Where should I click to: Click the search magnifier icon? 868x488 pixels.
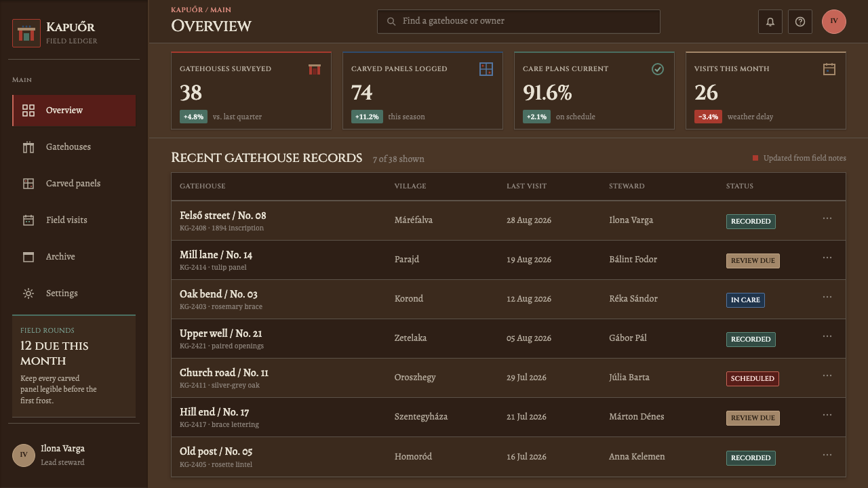pos(391,22)
